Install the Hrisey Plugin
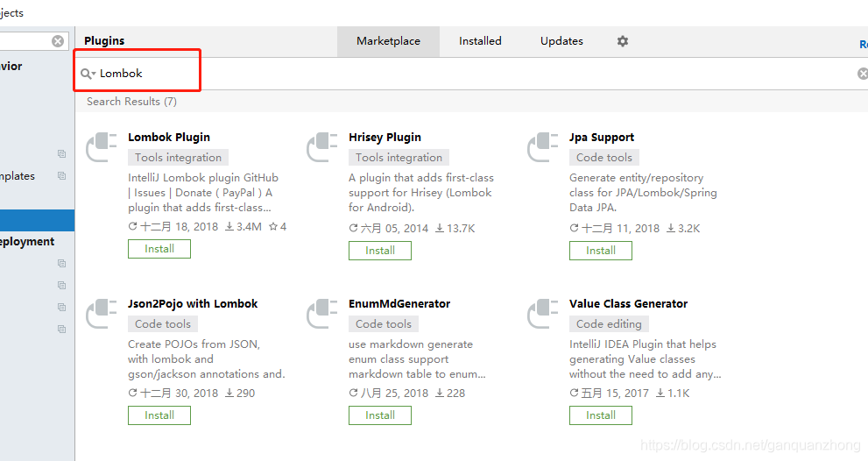This screenshot has height=461, width=868. click(x=380, y=251)
